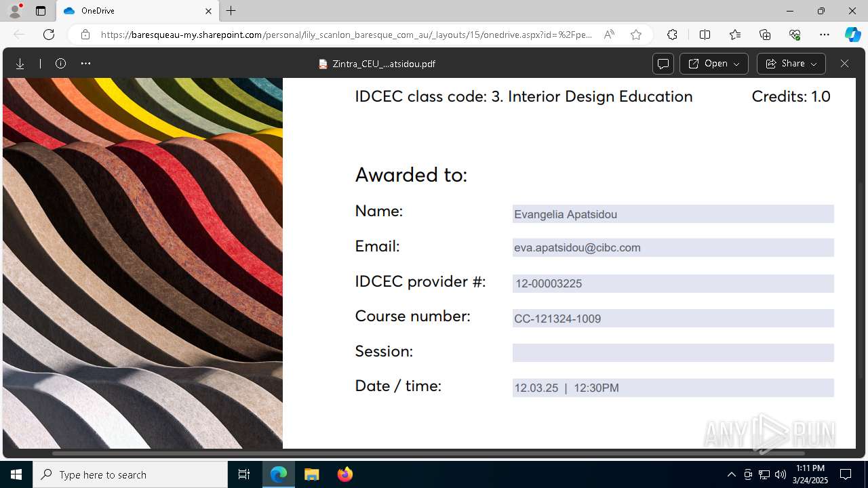Open network settings tray icon
This screenshot has height=488, width=868.
(x=764, y=474)
